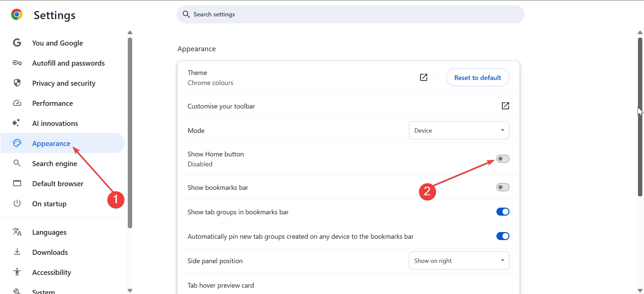Click the Chrome logo icon
644x294 pixels.
(x=16, y=15)
